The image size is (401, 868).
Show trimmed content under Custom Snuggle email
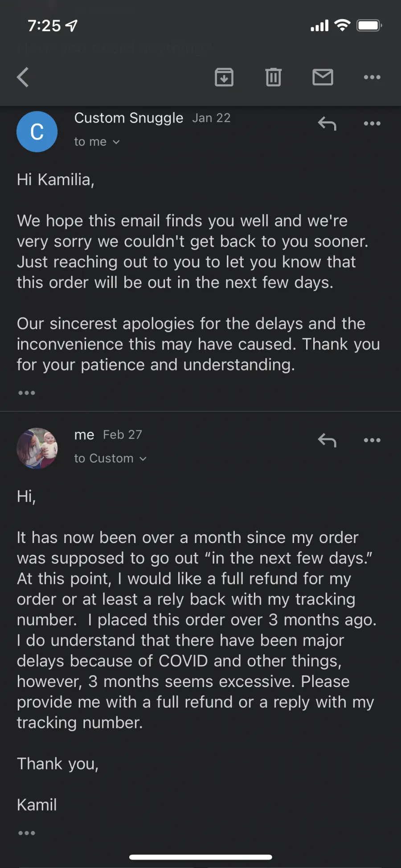coord(27,393)
